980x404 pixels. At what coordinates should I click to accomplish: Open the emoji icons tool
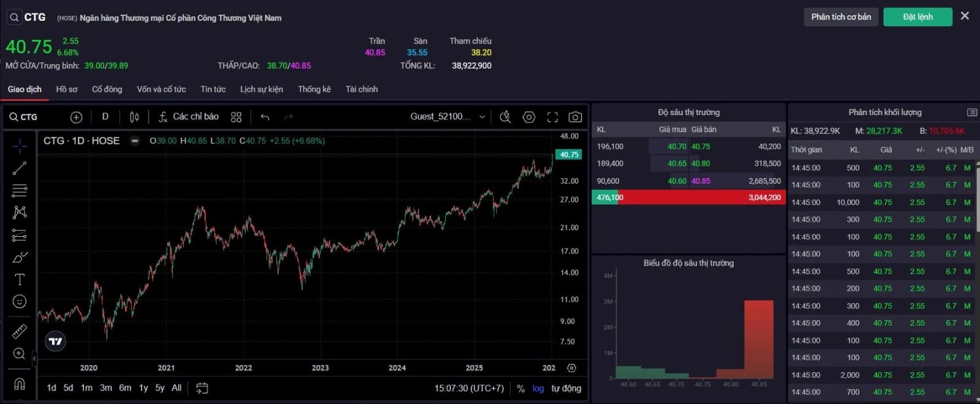coord(20,301)
